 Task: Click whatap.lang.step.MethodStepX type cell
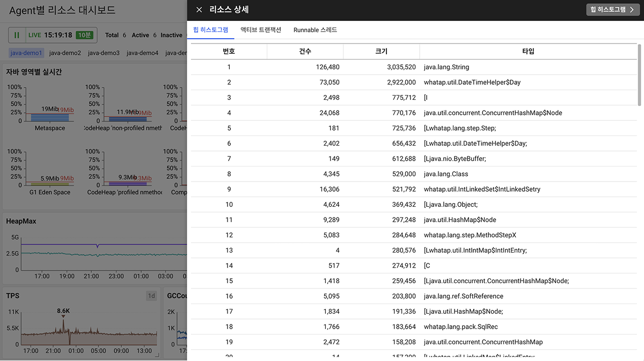(470, 235)
